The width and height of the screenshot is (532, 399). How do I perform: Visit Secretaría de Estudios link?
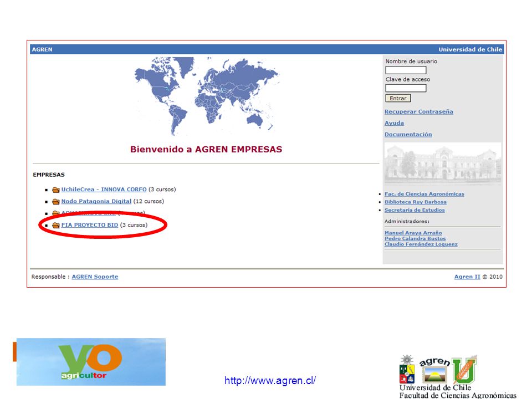[x=415, y=211]
